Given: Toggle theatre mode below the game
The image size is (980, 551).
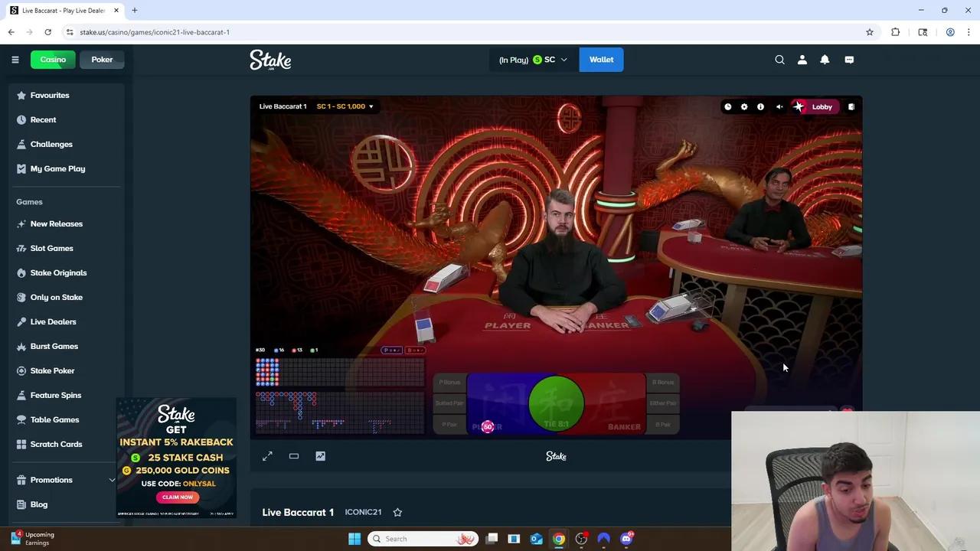Looking at the screenshot, I should pyautogui.click(x=294, y=456).
